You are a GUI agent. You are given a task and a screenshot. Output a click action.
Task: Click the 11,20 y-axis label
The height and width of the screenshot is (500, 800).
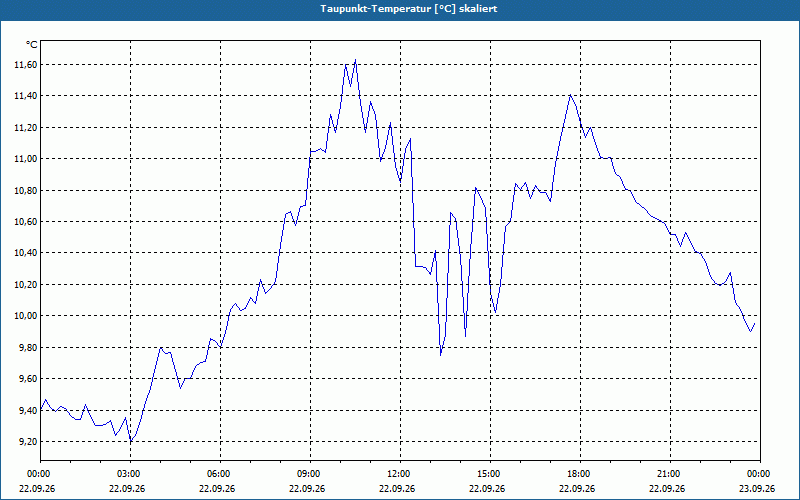tap(26, 128)
